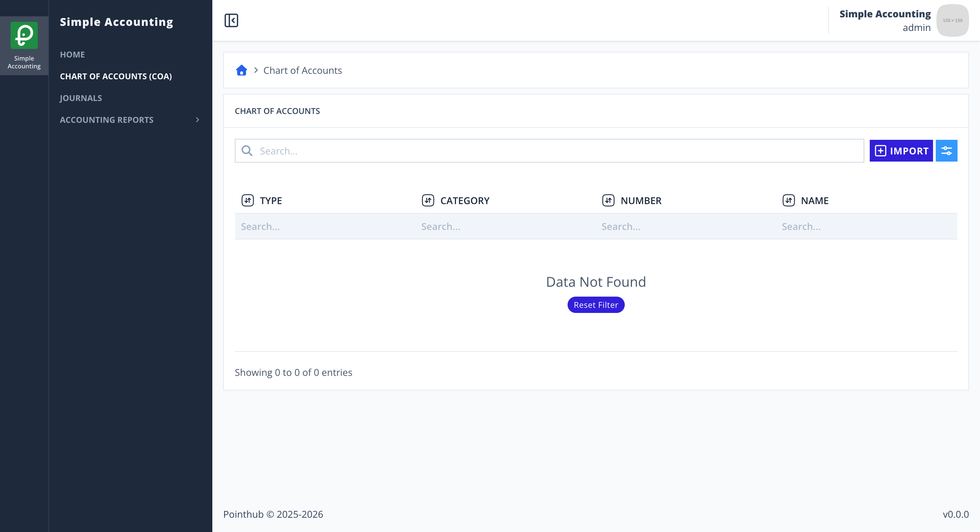Open the admin user profile avatar
Viewport: 980px width, 532px height.
point(952,20)
